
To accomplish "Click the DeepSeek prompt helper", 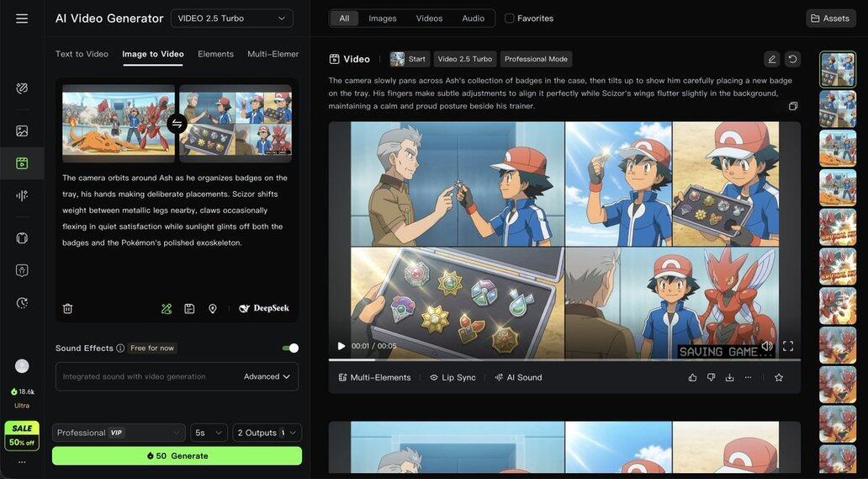I will [264, 309].
